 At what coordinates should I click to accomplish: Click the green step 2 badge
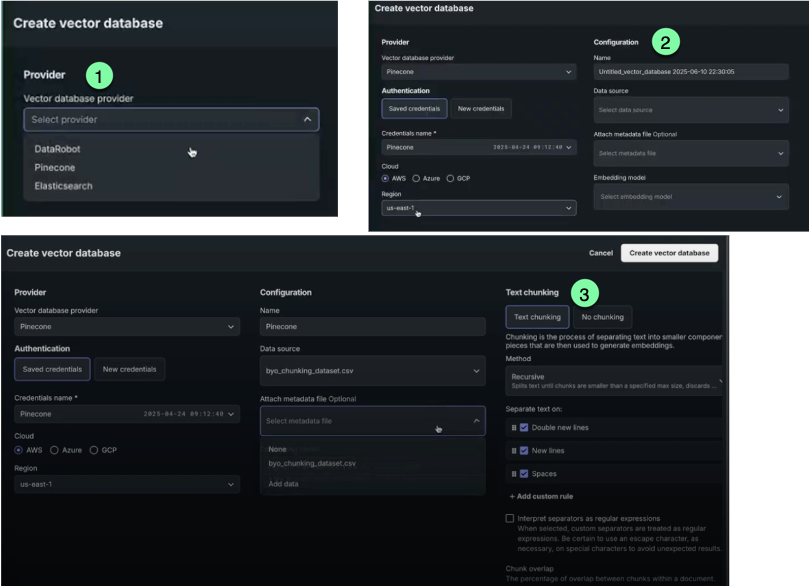tap(664, 42)
